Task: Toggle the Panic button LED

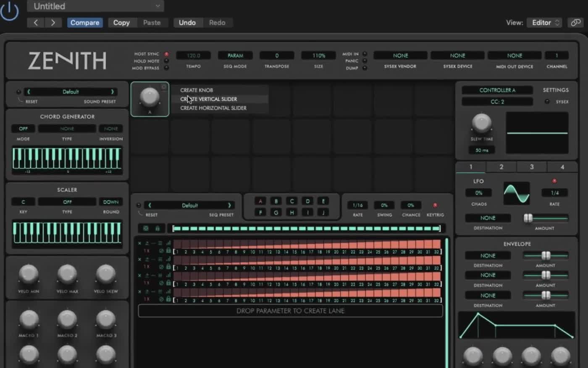Action: [365, 61]
